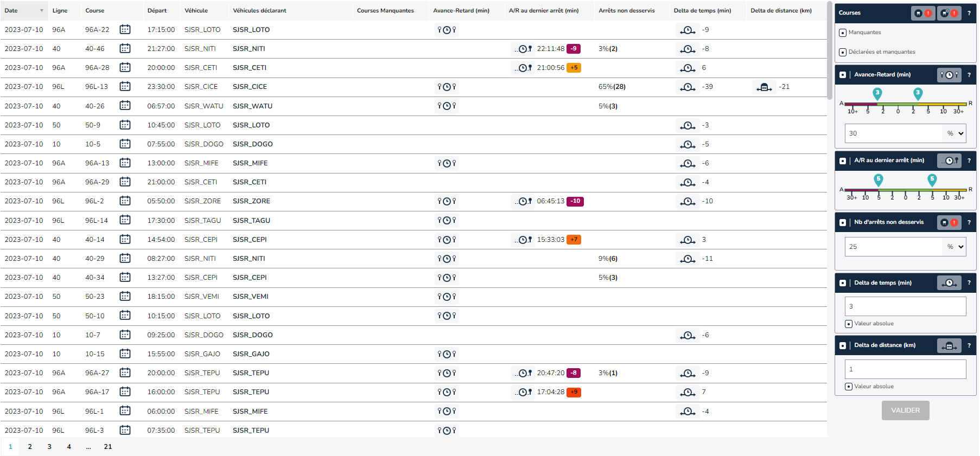Viewport: 980px width, 456px height.
Task: Toggle Valeur absolue under Delta de temps
Action: [849, 324]
